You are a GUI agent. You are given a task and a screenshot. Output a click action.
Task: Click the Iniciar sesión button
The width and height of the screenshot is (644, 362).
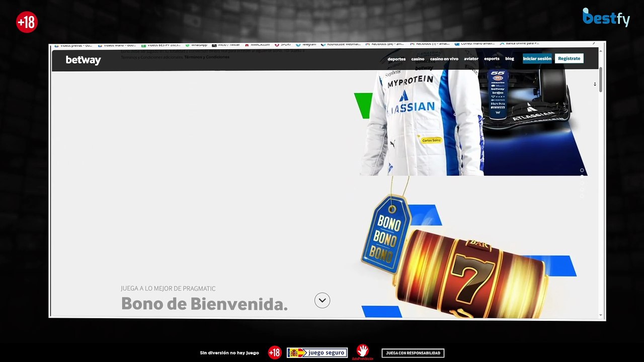[537, 58]
